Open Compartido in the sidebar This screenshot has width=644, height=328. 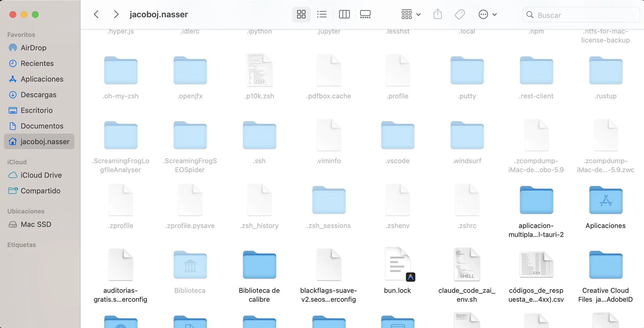[x=39, y=191]
